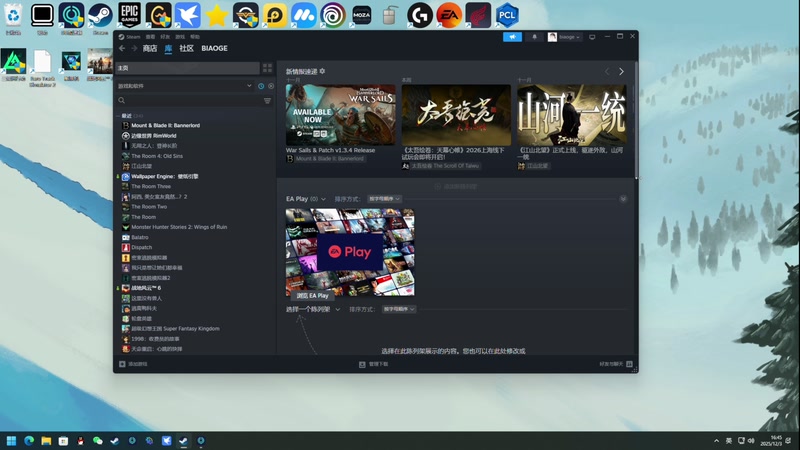Open second shelf sort-by dropdown
This screenshot has height=450, width=800.
coord(399,309)
